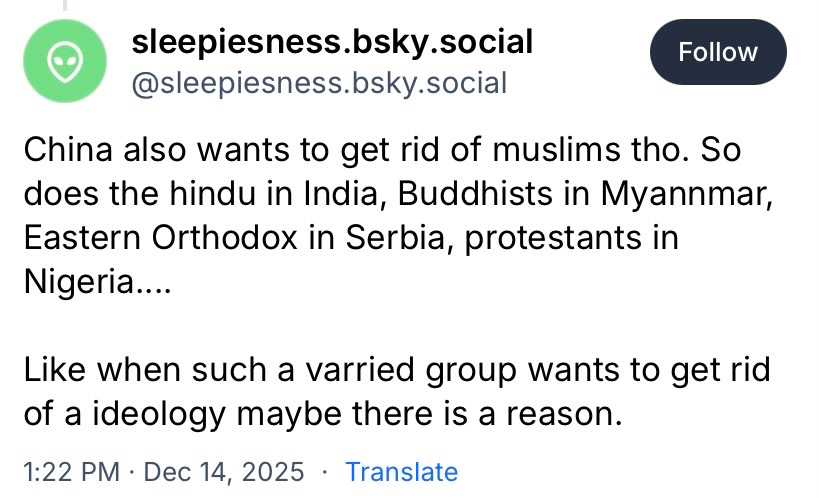Click the green alien avatar icon
The image size is (819, 498).
click(x=65, y=61)
